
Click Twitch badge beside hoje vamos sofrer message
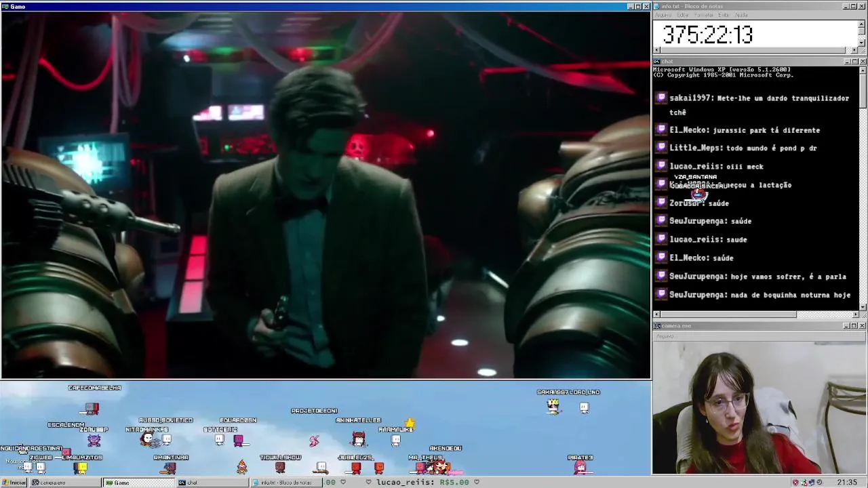coord(661,277)
